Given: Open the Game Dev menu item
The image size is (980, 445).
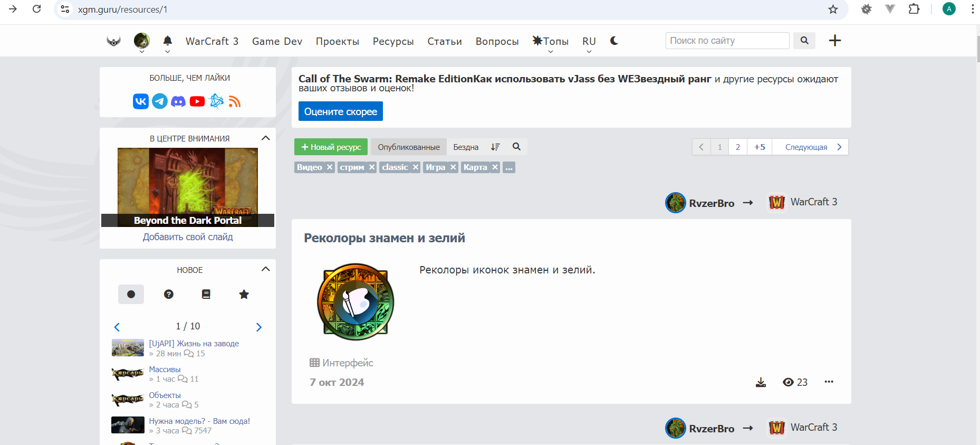Looking at the screenshot, I should click(277, 41).
